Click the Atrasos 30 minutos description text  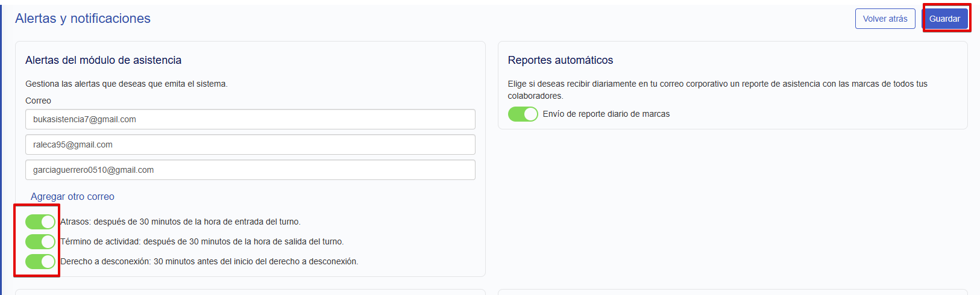tap(180, 222)
